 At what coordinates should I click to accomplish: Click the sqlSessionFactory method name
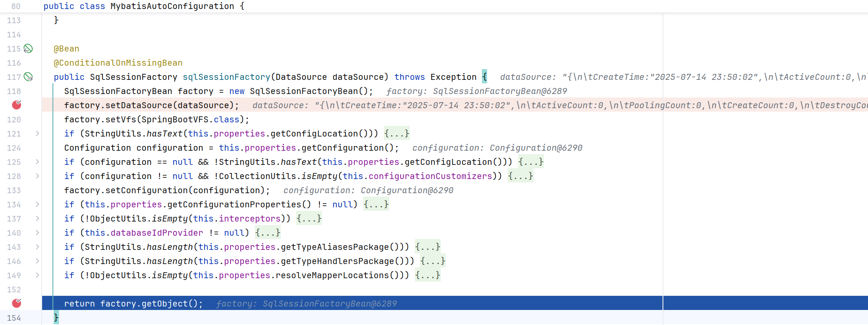click(227, 77)
